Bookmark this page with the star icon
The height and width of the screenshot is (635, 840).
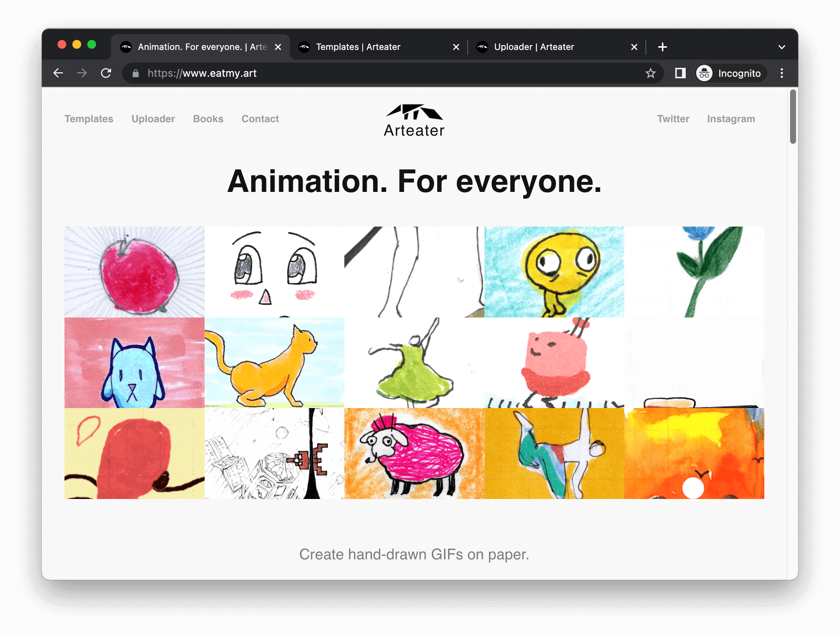[650, 73]
